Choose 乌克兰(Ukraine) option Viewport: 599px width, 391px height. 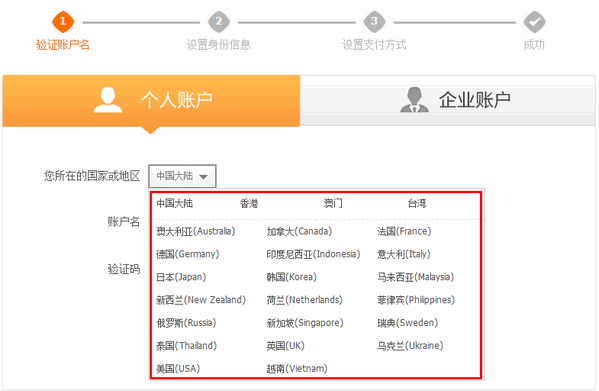tap(410, 346)
